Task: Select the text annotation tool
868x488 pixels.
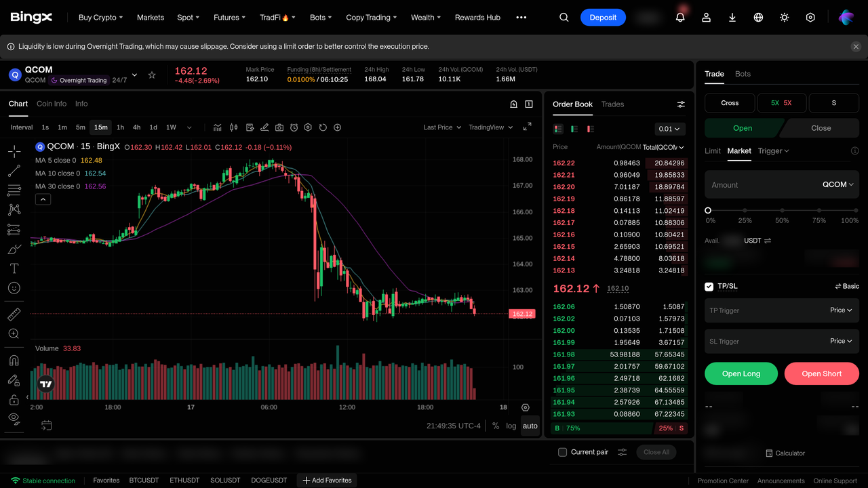Action: [14, 268]
